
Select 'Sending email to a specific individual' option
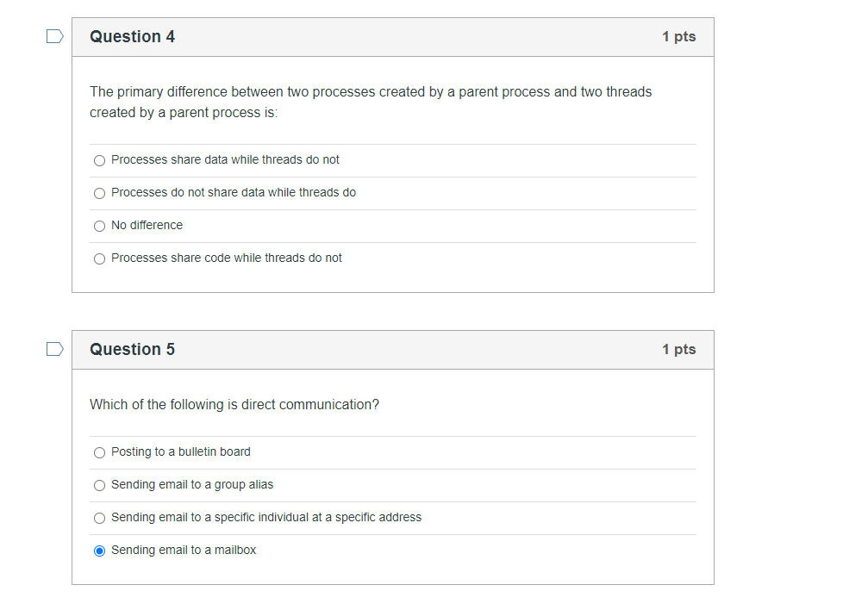click(x=99, y=518)
